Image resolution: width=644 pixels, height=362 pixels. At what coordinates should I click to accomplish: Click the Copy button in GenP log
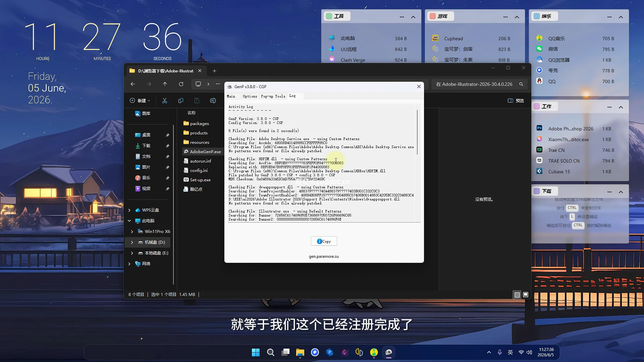324,241
